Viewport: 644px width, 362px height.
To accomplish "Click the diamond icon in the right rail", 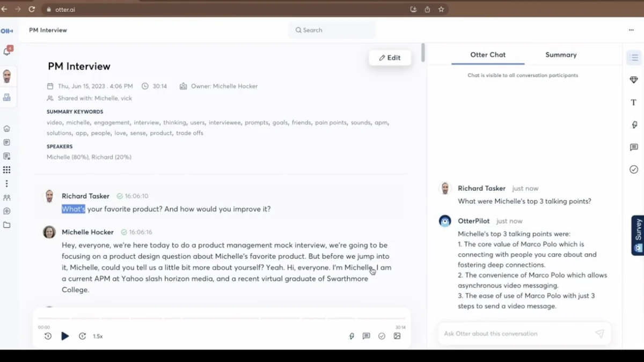I will tap(634, 80).
